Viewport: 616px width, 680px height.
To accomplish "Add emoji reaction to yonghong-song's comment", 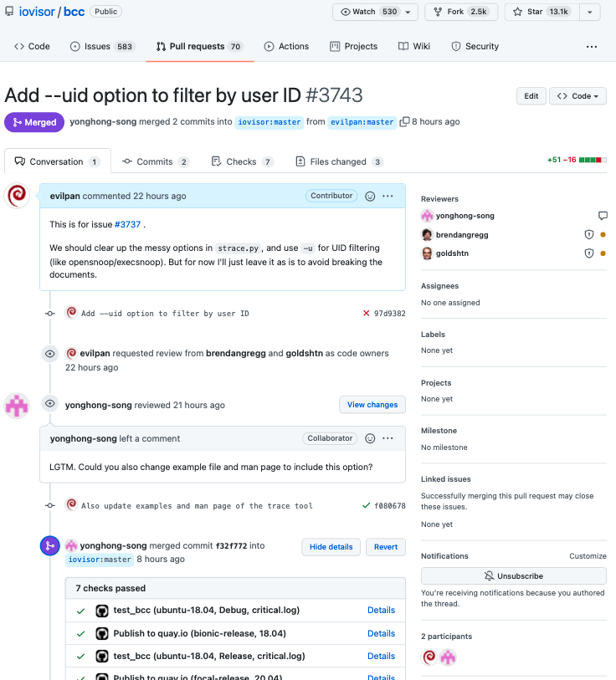I will 370,438.
